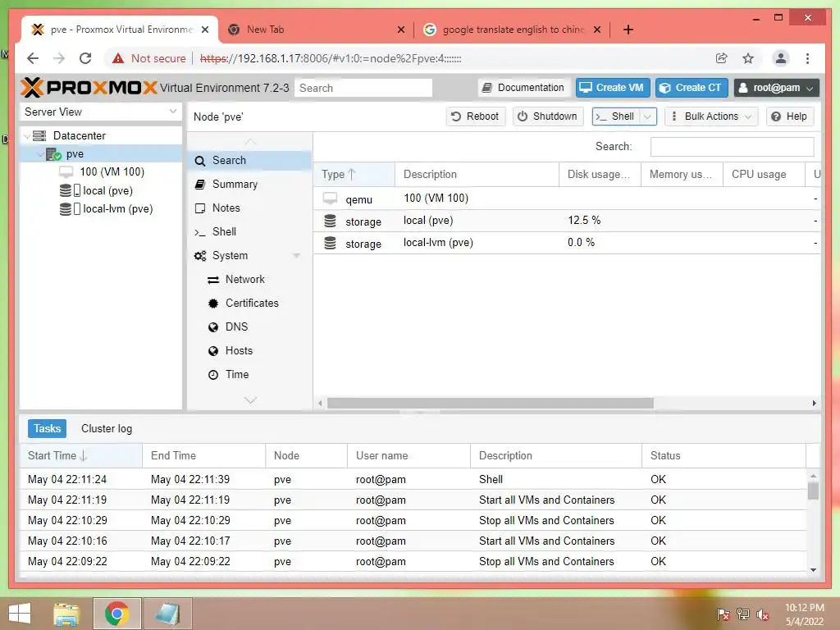Collapse the Datacenter tree node
This screenshot has height=630, width=840.
tap(27, 136)
